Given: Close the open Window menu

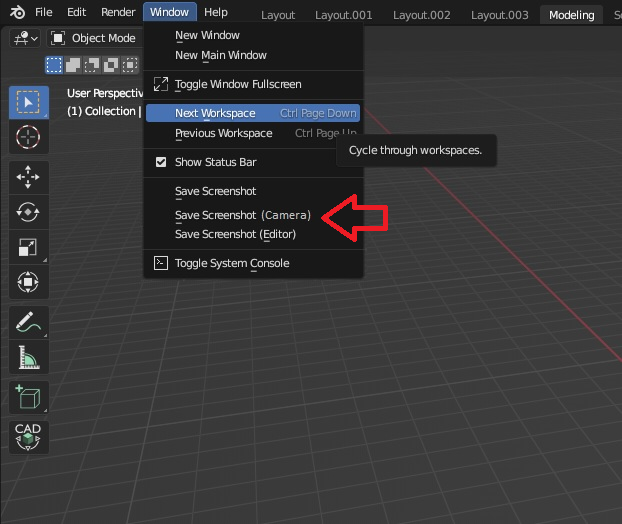Looking at the screenshot, I should pyautogui.click(x=169, y=13).
